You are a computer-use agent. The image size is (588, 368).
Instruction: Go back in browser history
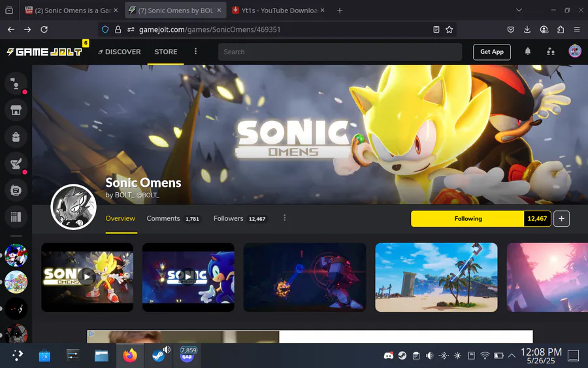tap(11, 29)
